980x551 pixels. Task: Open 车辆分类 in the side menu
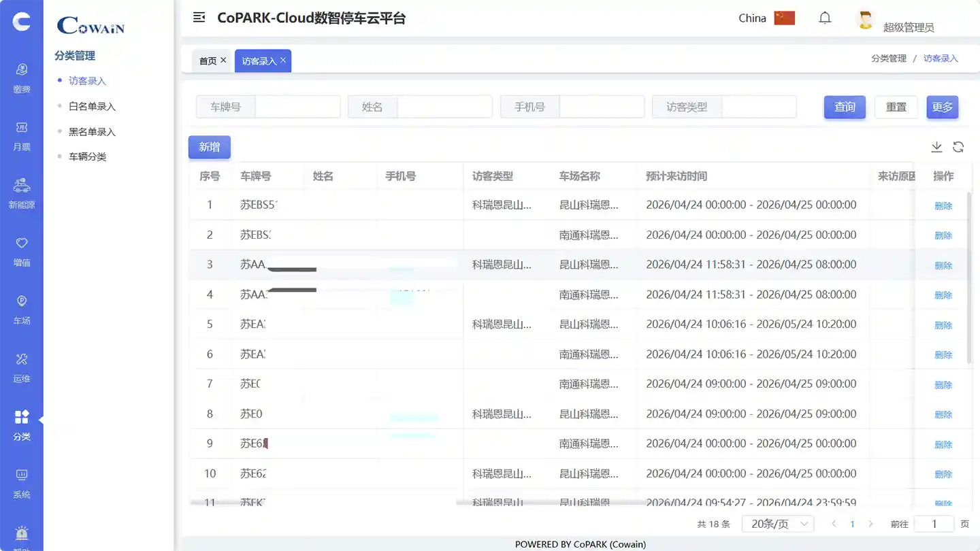[87, 156]
